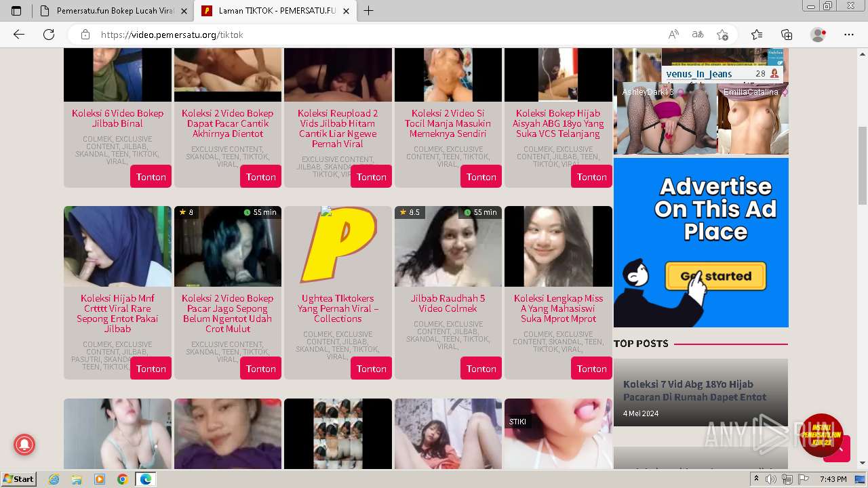Open File Explorer from the taskbar

click(77, 479)
